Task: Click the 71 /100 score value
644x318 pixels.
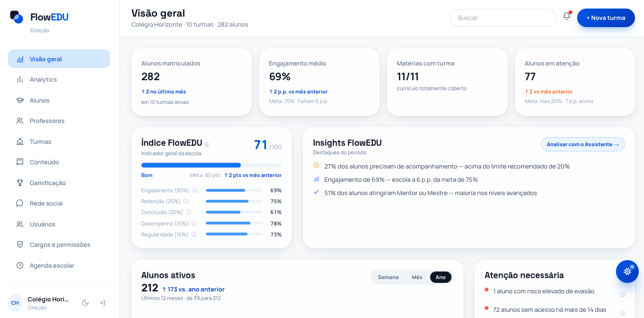Action: [268, 145]
